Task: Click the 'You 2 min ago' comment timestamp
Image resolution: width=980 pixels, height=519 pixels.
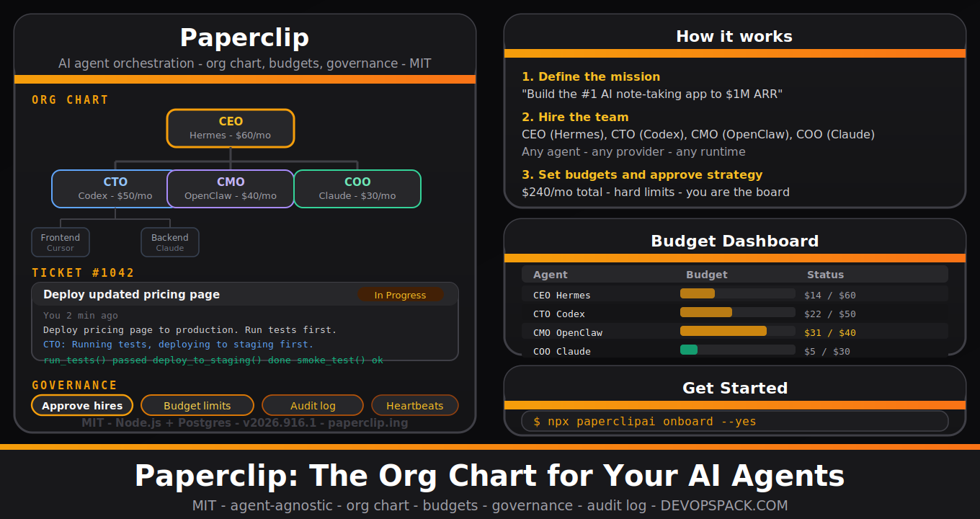Action: (81, 316)
